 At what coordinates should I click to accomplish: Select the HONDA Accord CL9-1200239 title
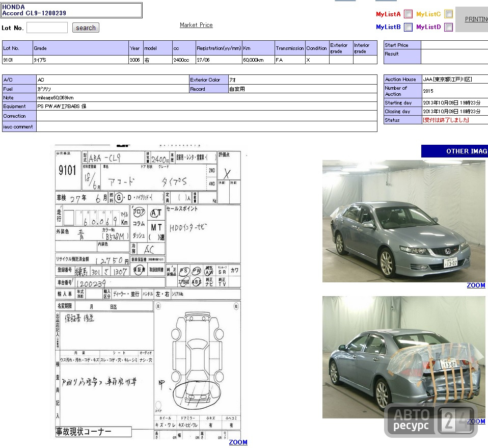tap(34, 10)
